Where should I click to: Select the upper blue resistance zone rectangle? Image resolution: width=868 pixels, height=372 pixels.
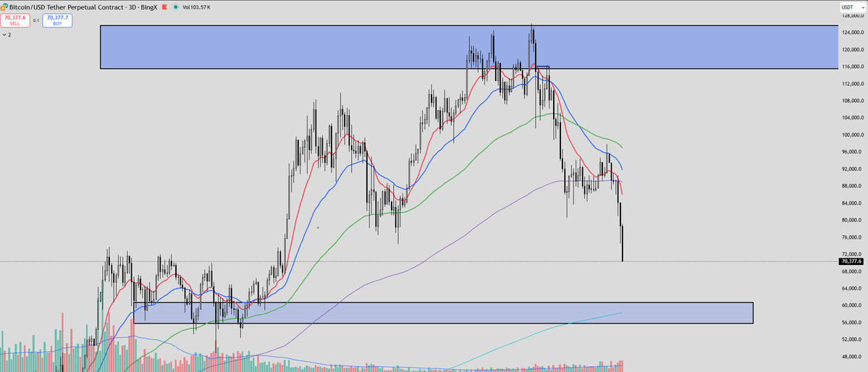click(469, 47)
